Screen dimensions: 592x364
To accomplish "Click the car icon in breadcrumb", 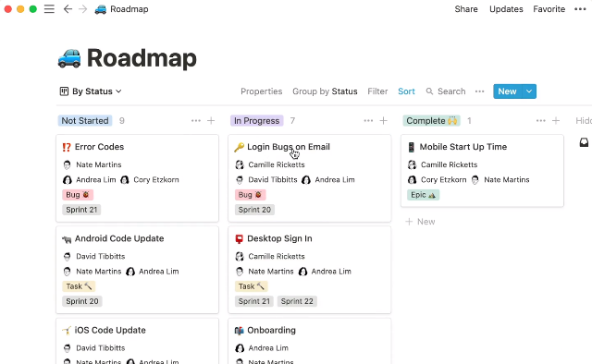I will (101, 9).
